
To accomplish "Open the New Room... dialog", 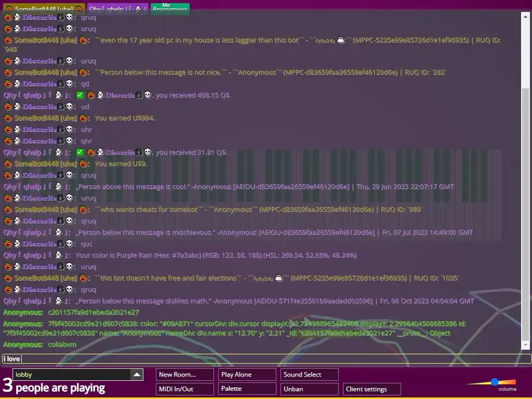I will [185, 375].
